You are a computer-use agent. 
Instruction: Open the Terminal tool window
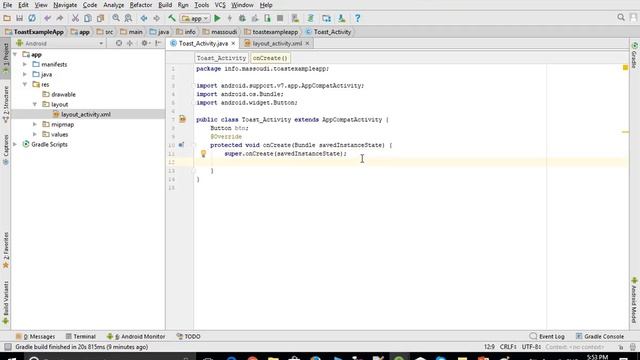pyautogui.click(x=81, y=336)
